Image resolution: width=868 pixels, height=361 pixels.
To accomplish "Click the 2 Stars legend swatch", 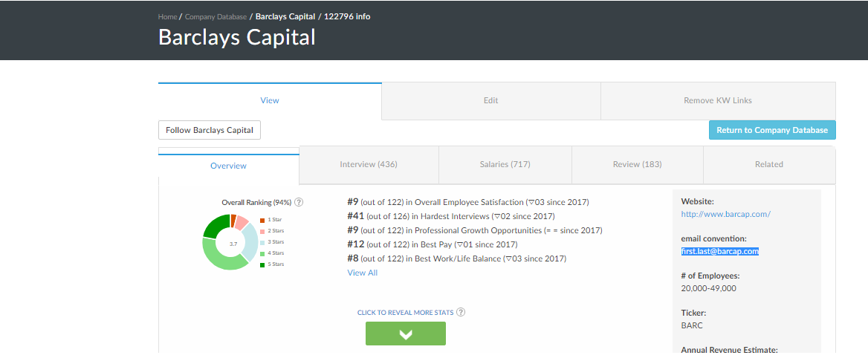I will click(262, 231).
